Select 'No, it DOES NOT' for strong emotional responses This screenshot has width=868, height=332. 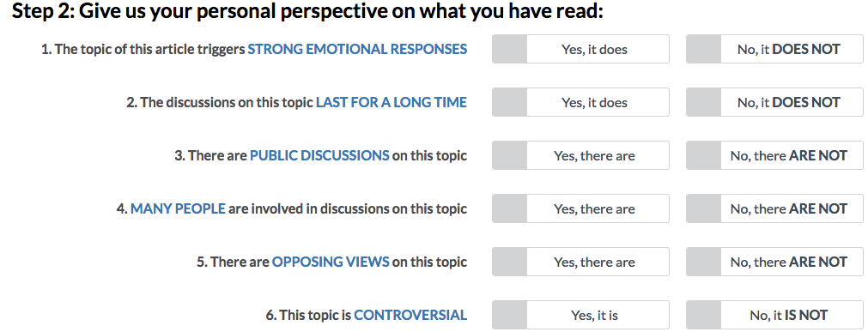[x=774, y=49]
